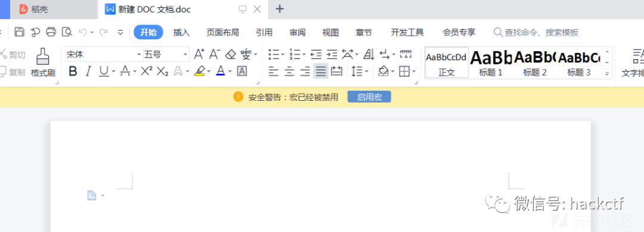Open font color dropdown arrow

(230, 72)
